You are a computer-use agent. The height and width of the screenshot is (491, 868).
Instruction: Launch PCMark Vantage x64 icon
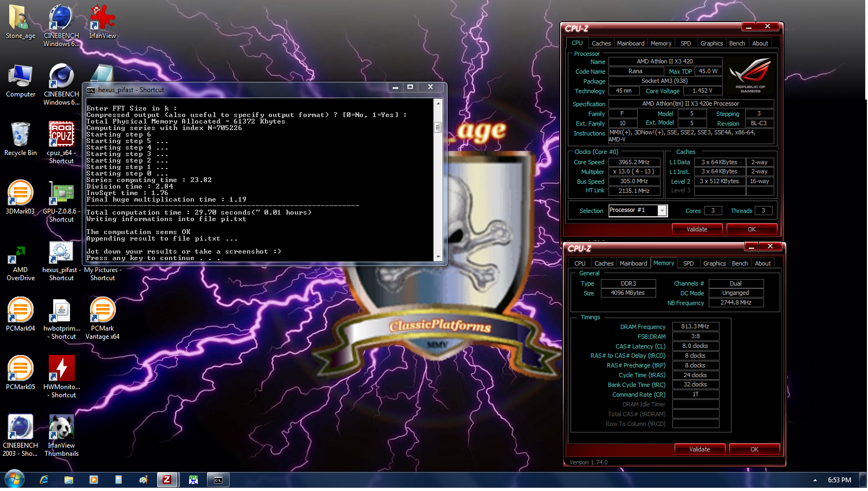coord(102,319)
